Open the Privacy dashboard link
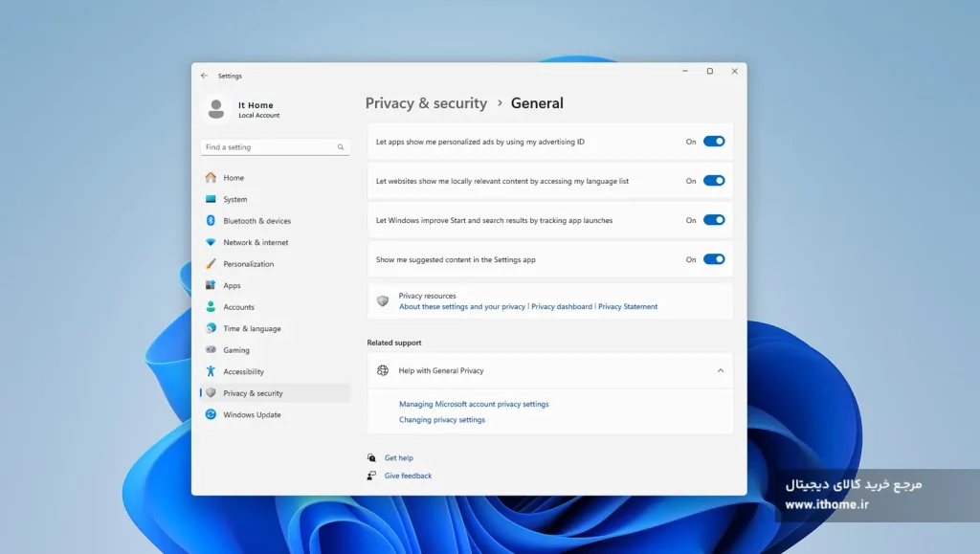 pyautogui.click(x=561, y=307)
